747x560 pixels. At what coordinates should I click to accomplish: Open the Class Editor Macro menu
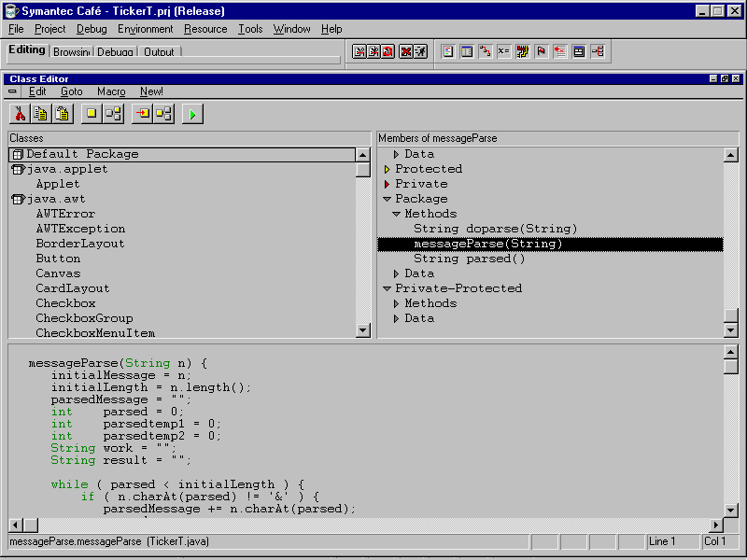tap(111, 91)
